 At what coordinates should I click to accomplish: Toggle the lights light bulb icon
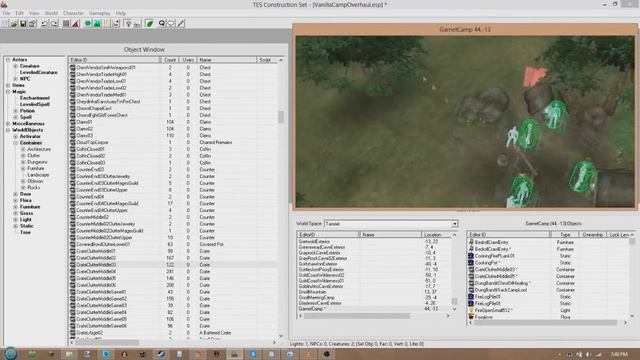point(128,24)
